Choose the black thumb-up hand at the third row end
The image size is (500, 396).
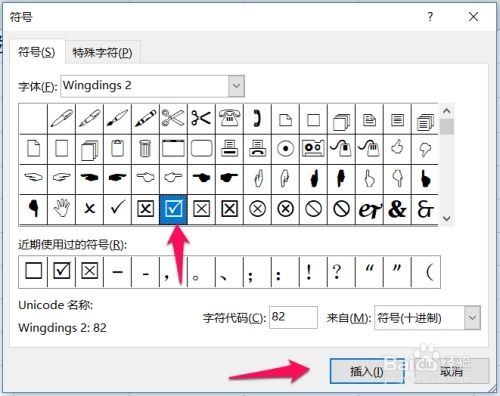(425, 179)
